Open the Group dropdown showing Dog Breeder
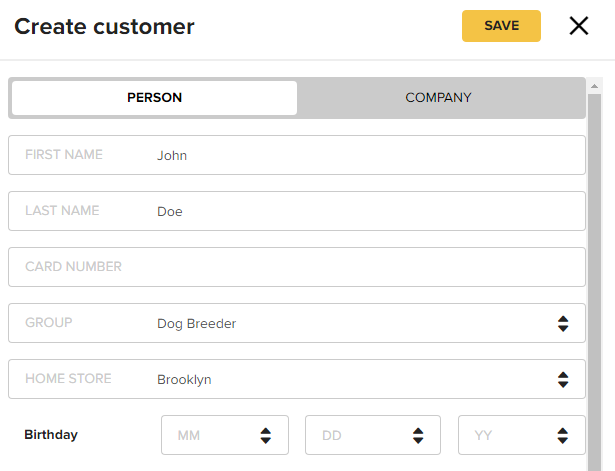 pos(297,323)
